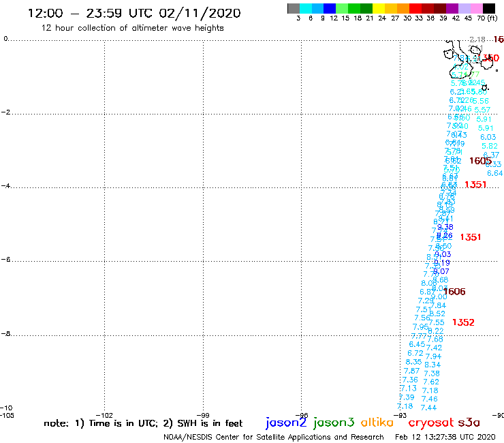504x443 pixels.
Task: Click the wave height value '7.62'
Action: (x=431, y=382)
